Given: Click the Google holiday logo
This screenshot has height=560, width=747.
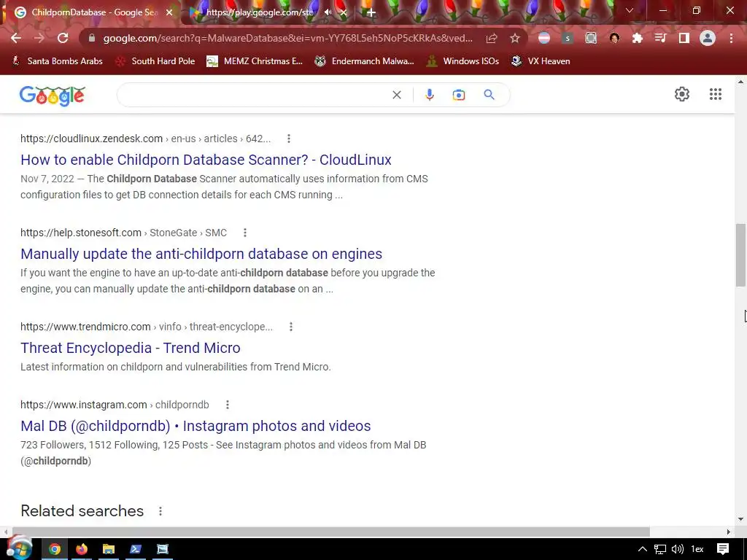Looking at the screenshot, I should click(x=53, y=96).
